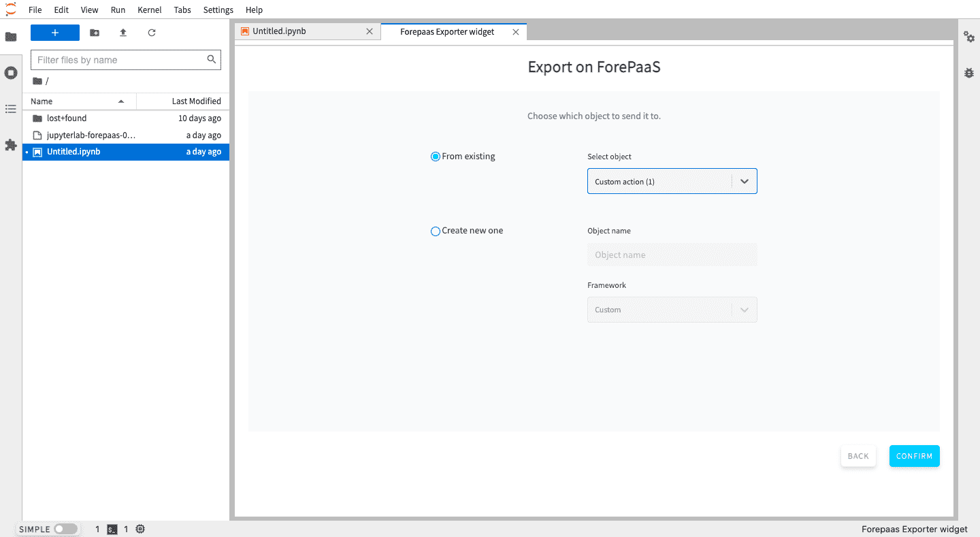
Task: Open the File menu
Action: [x=35, y=10]
